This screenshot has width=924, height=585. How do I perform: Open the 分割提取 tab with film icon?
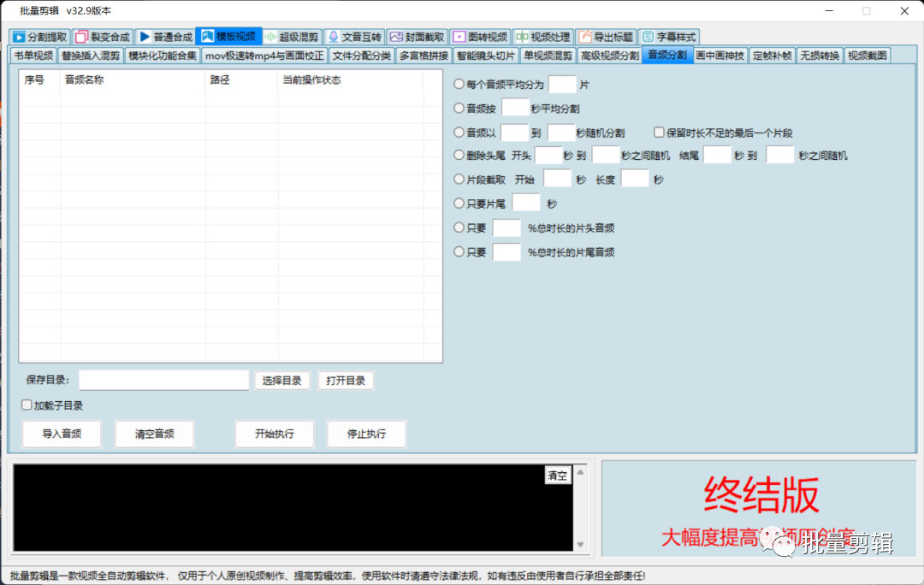40,37
